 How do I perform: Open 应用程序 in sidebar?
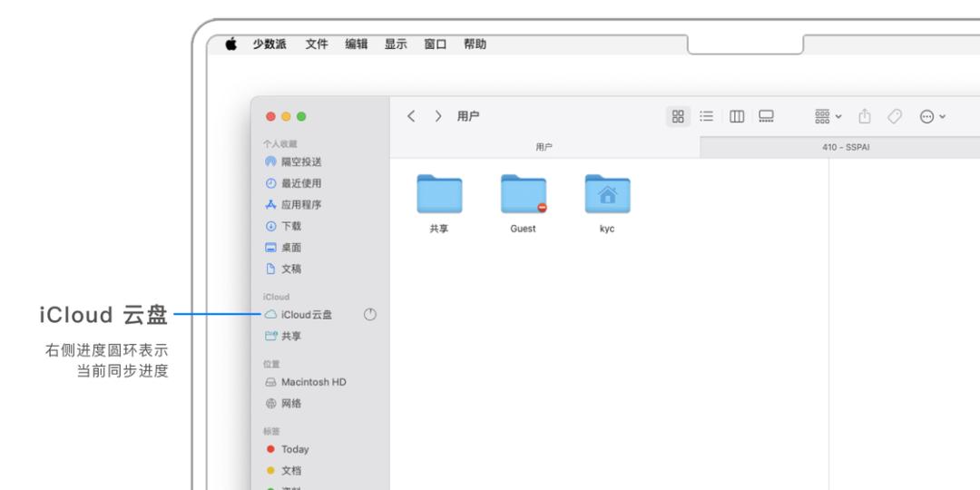coord(293,204)
